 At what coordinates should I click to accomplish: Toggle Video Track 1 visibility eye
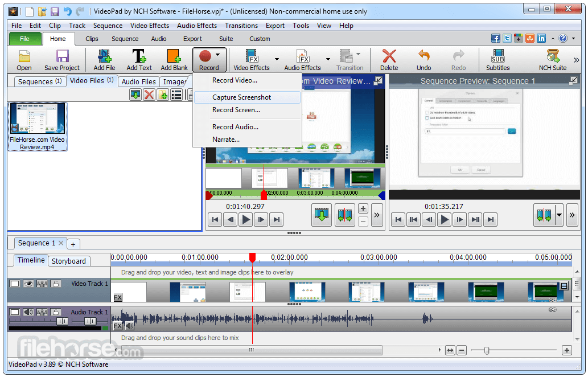pos(28,284)
